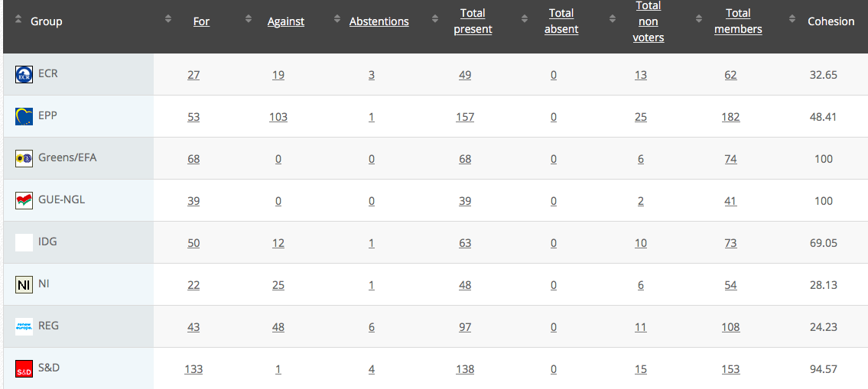The height and width of the screenshot is (389, 868).
Task: Click the GUE-NGL group logo
Action: (24, 201)
